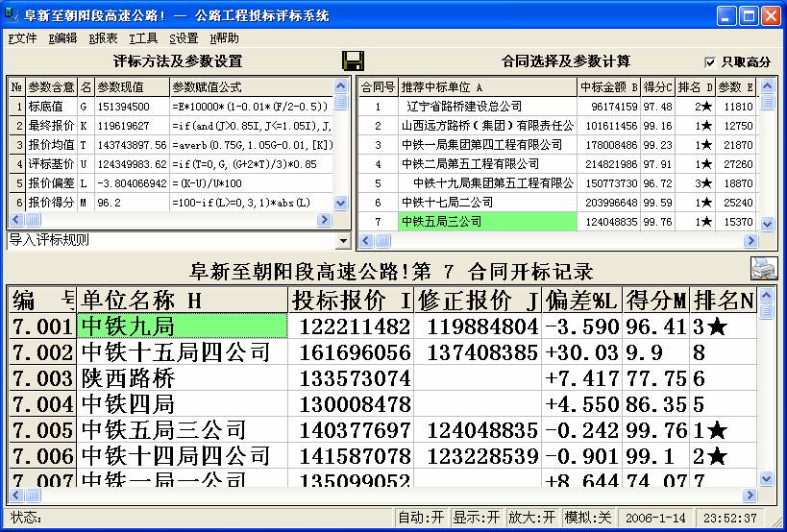Select bidder 中铁九局 in record table

coord(183,326)
